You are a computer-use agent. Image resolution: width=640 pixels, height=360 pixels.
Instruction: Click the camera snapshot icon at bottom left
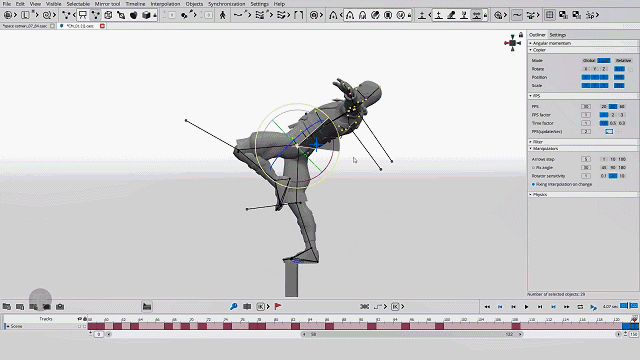click(x=60, y=307)
